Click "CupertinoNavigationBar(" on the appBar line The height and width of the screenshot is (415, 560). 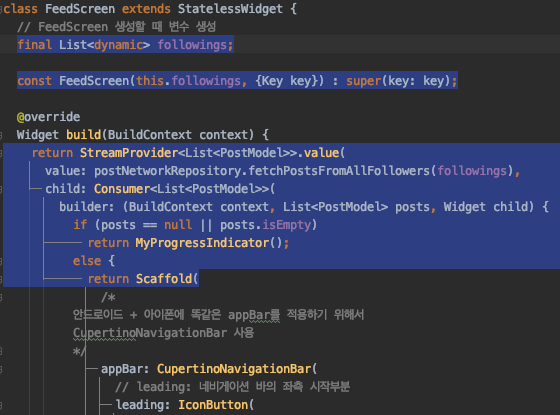point(237,369)
